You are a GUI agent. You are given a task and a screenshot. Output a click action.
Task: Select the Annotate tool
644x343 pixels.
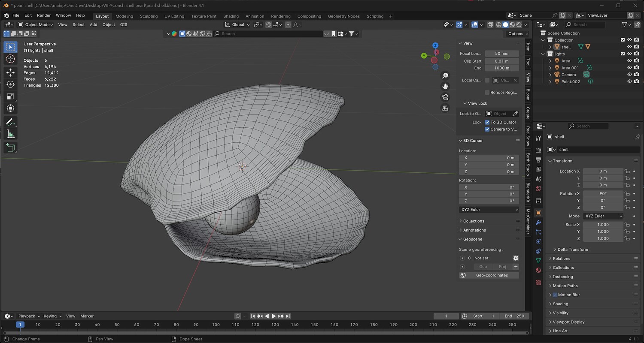point(11,122)
